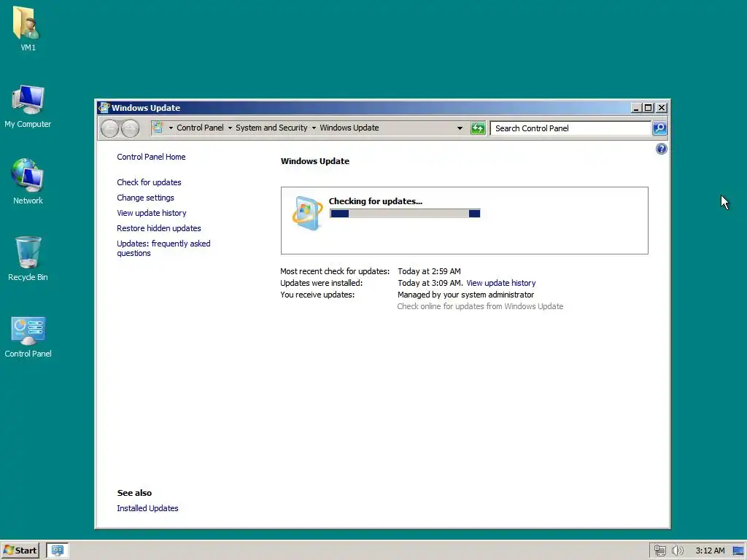Open Change settings link
The width and height of the screenshot is (747, 560).
click(145, 198)
